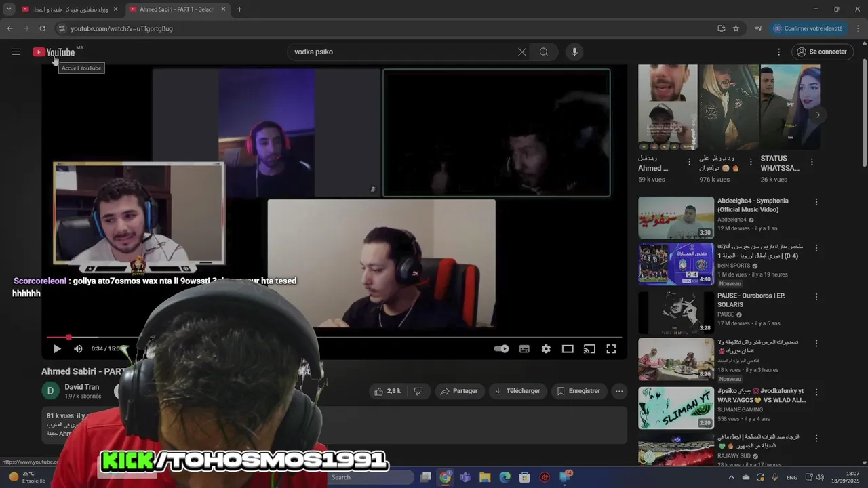868x488 pixels.
Task: Install or cast page icon in address bar
Action: 722,28
